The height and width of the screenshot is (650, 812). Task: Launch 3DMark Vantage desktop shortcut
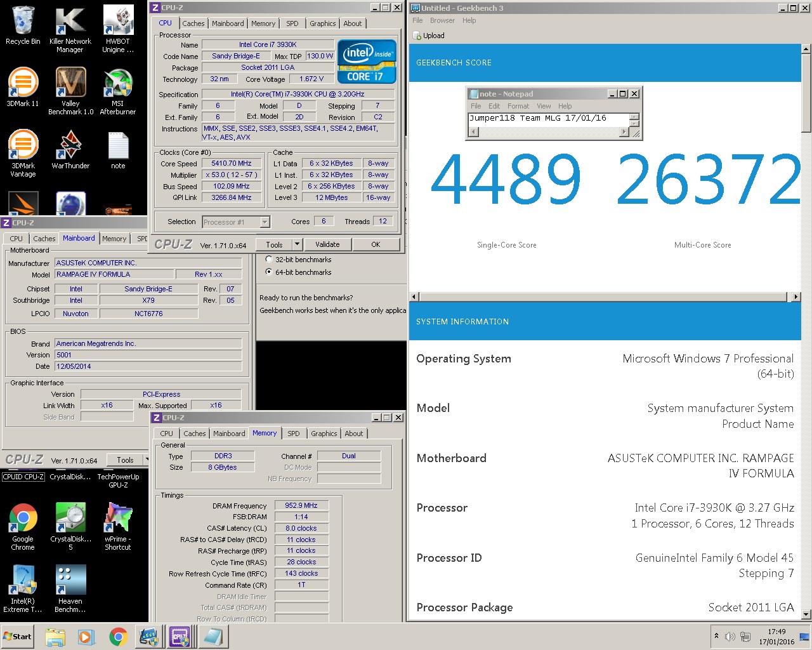pos(23,153)
